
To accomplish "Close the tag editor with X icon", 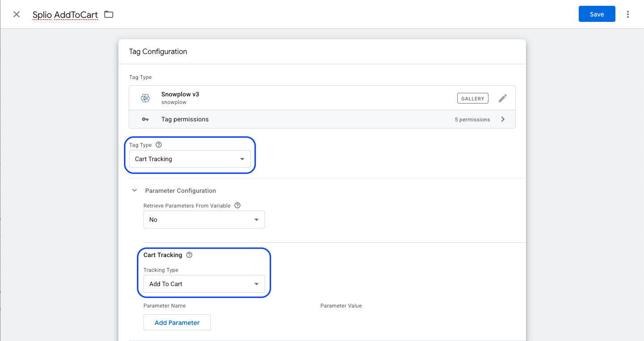I will [x=17, y=14].
